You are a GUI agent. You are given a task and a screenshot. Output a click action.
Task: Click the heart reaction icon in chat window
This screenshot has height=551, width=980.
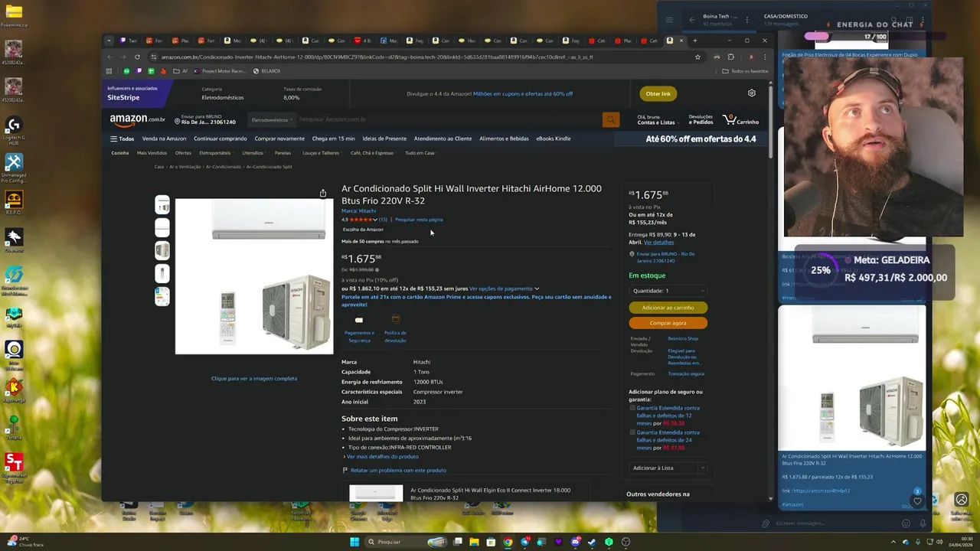coord(917,501)
